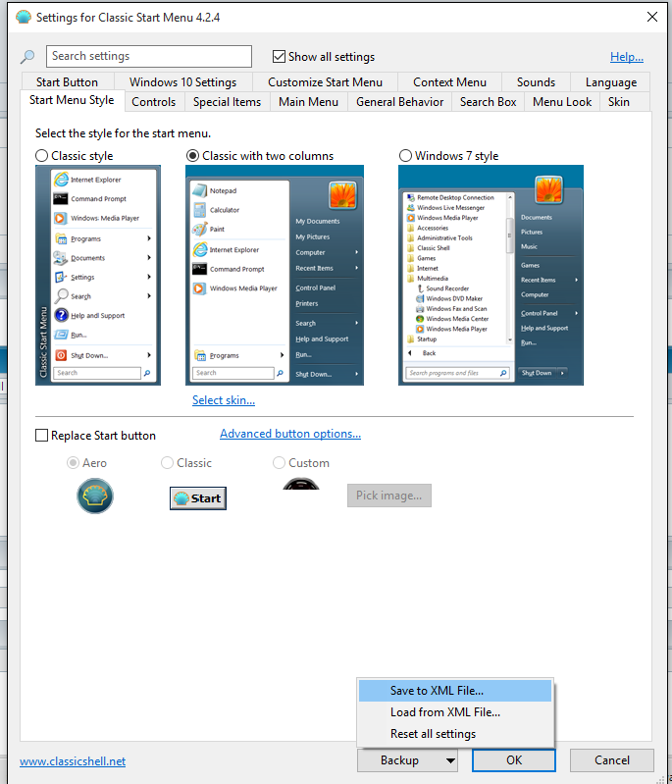
Task: Click the Help link
Action: coord(627,57)
